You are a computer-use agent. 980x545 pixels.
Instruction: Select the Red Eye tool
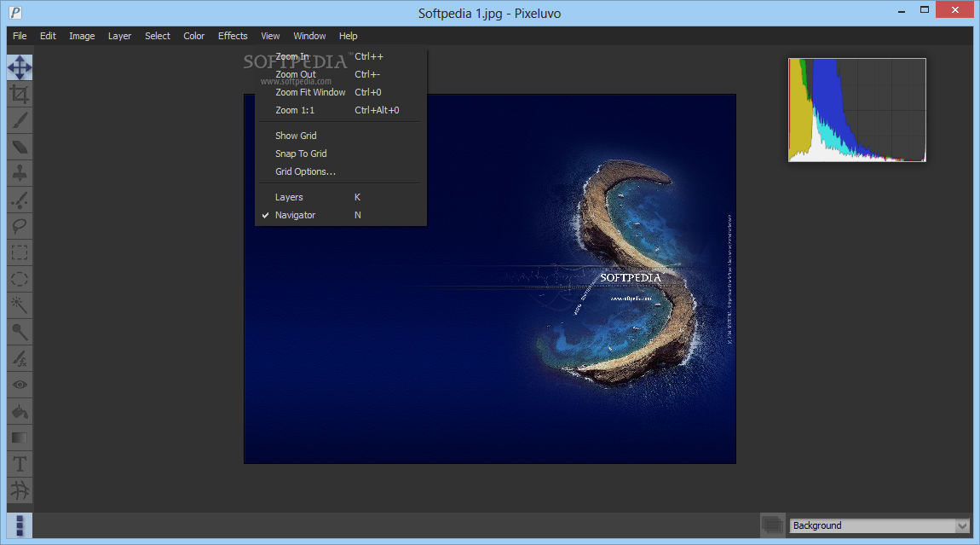20,385
